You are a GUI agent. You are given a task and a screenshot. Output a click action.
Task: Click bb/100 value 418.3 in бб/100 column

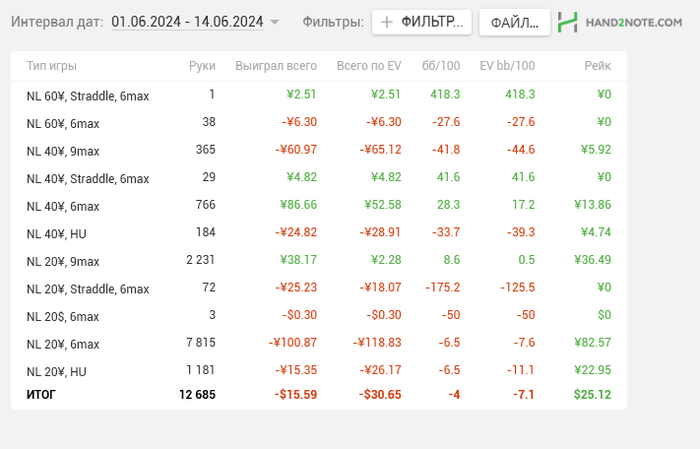(x=445, y=94)
